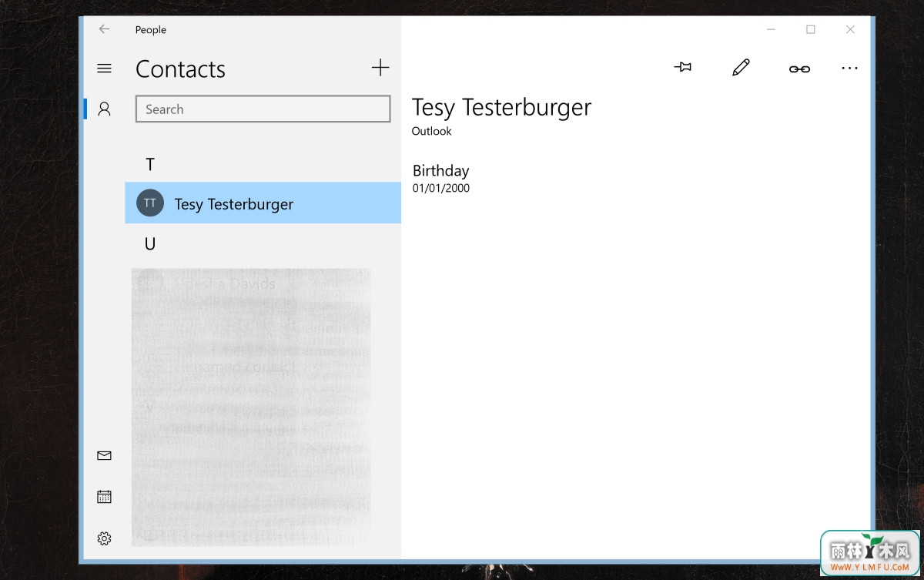Select Tesy Testerburger in contacts list

pos(263,203)
